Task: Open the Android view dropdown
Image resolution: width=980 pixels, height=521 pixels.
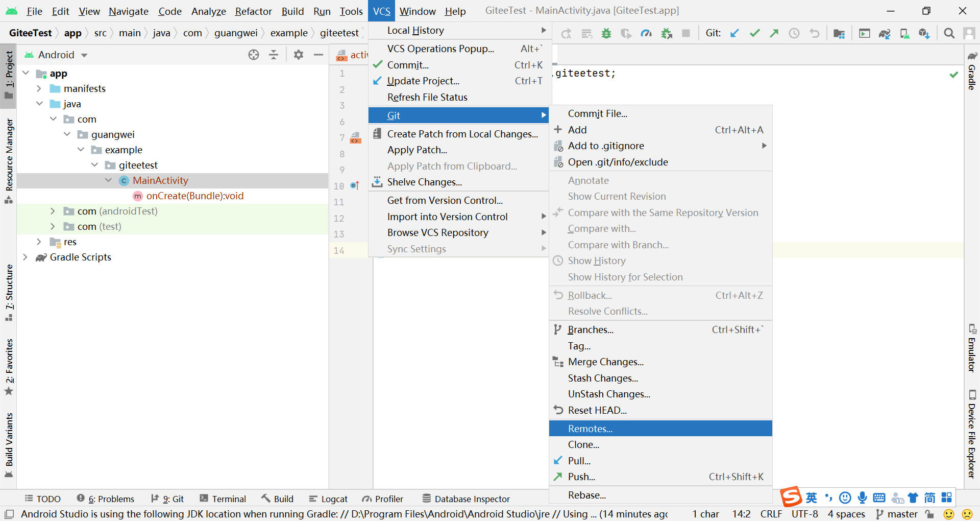Action: [x=56, y=55]
